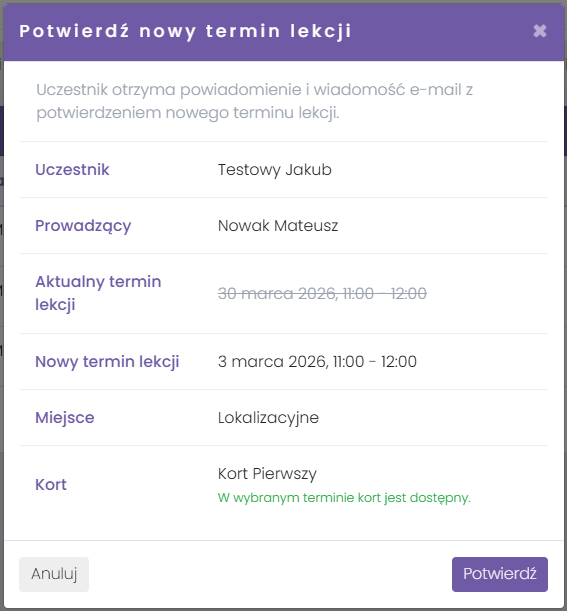Close the dialog with the X icon
This screenshot has width=567, height=611.
[x=540, y=31]
